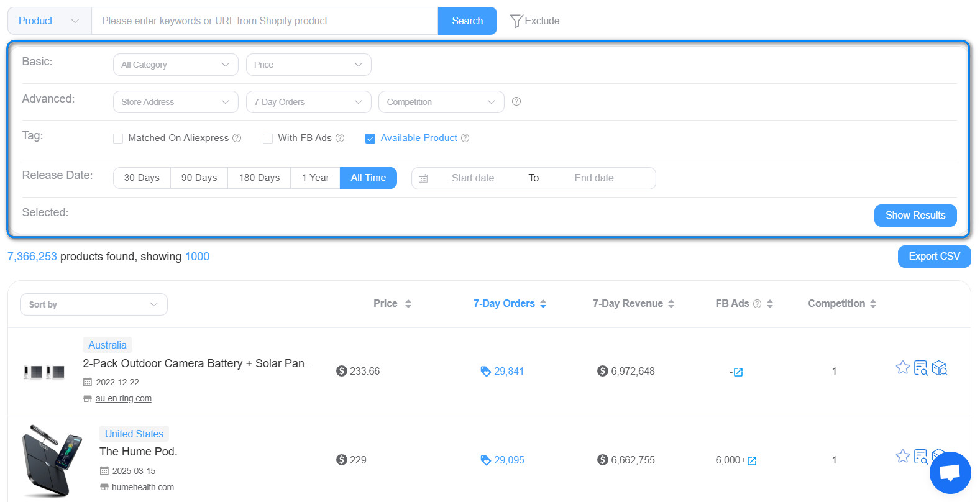Expand the Price filter dropdown
Image resolution: width=980 pixels, height=502 pixels.
tap(309, 65)
